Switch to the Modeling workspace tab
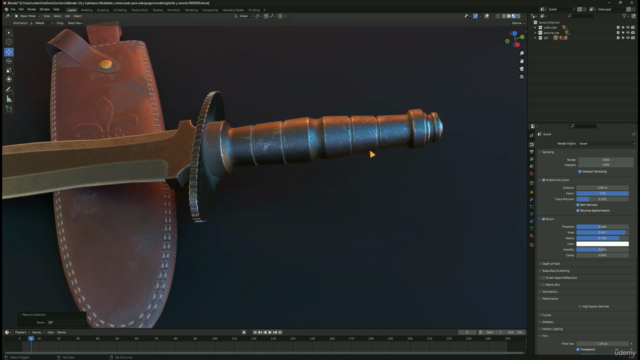 click(87, 10)
